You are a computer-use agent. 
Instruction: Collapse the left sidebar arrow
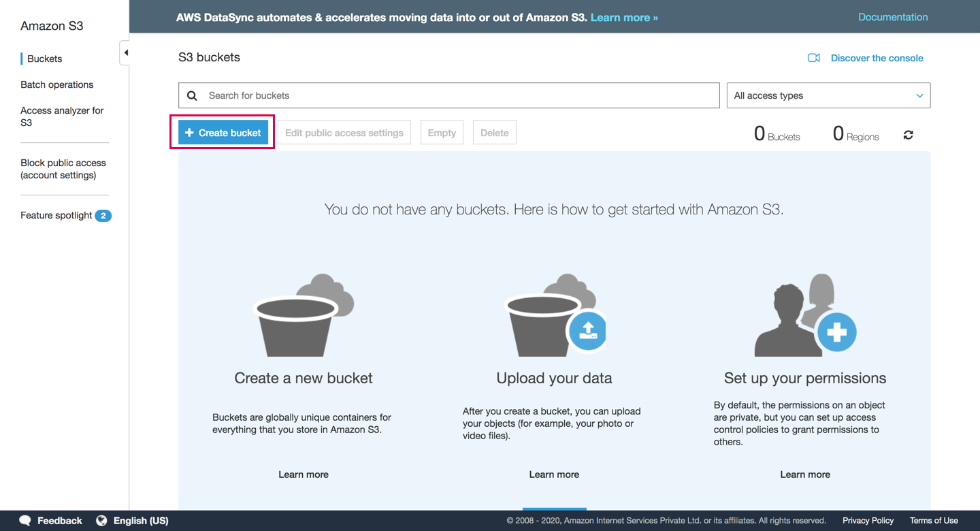pyautogui.click(x=125, y=53)
